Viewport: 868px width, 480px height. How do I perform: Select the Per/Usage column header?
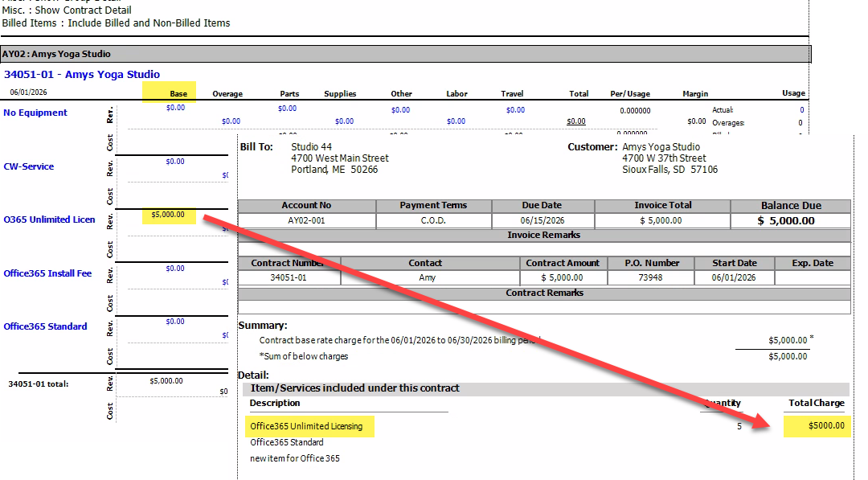click(630, 93)
